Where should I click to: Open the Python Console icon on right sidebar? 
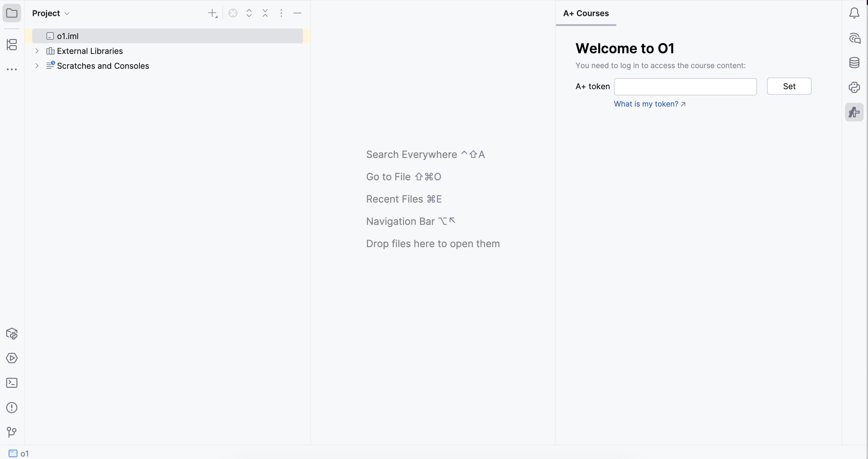[854, 87]
